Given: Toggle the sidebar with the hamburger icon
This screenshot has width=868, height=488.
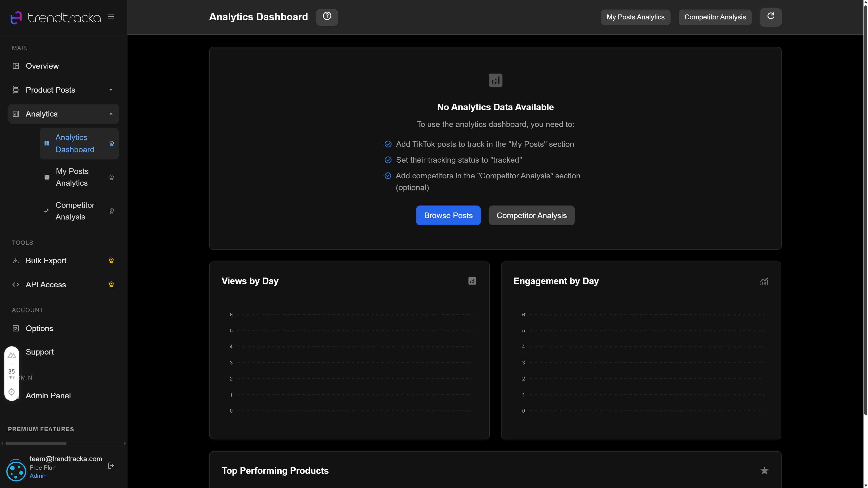Looking at the screenshot, I should tap(111, 16).
